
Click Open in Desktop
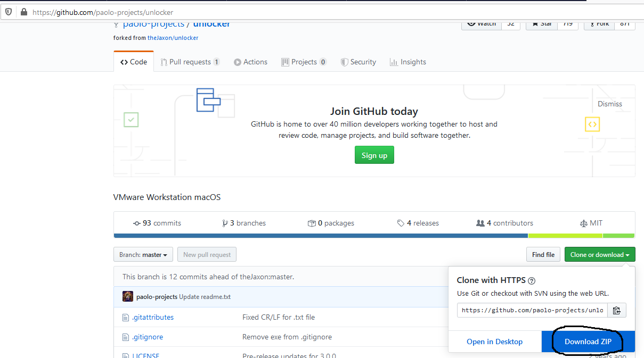pyautogui.click(x=495, y=342)
